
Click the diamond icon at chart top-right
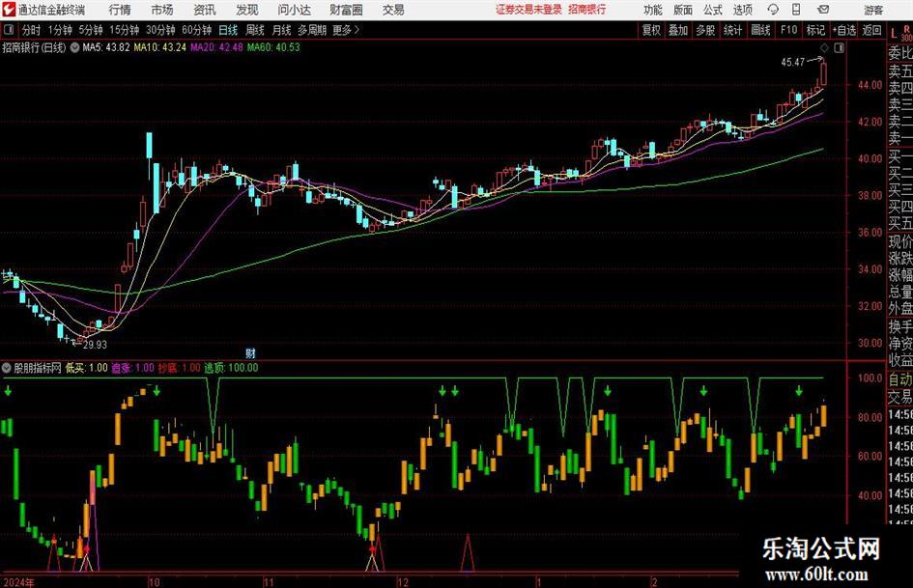coord(824,48)
